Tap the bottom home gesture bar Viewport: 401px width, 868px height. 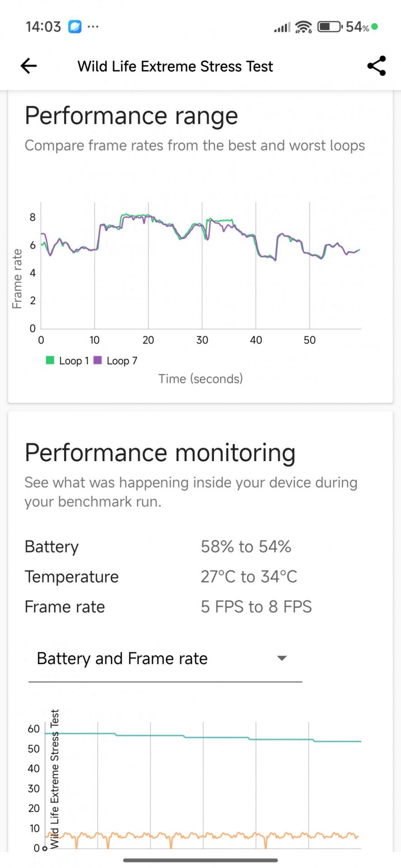pos(200,860)
